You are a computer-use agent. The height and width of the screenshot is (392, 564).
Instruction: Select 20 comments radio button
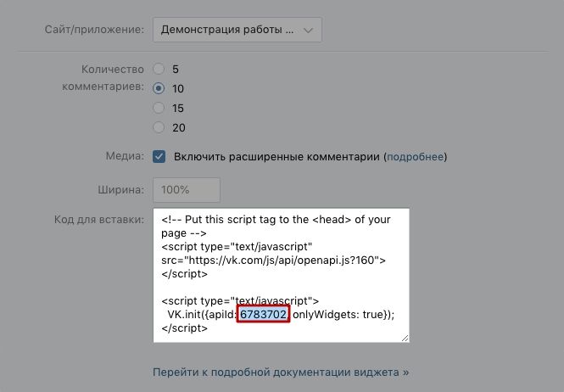point(159,127)
